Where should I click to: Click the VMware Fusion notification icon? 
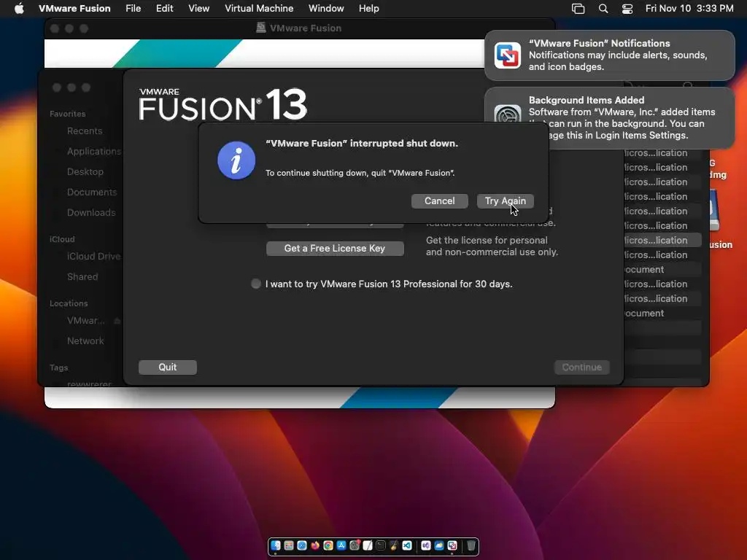[x=508, y=55]
